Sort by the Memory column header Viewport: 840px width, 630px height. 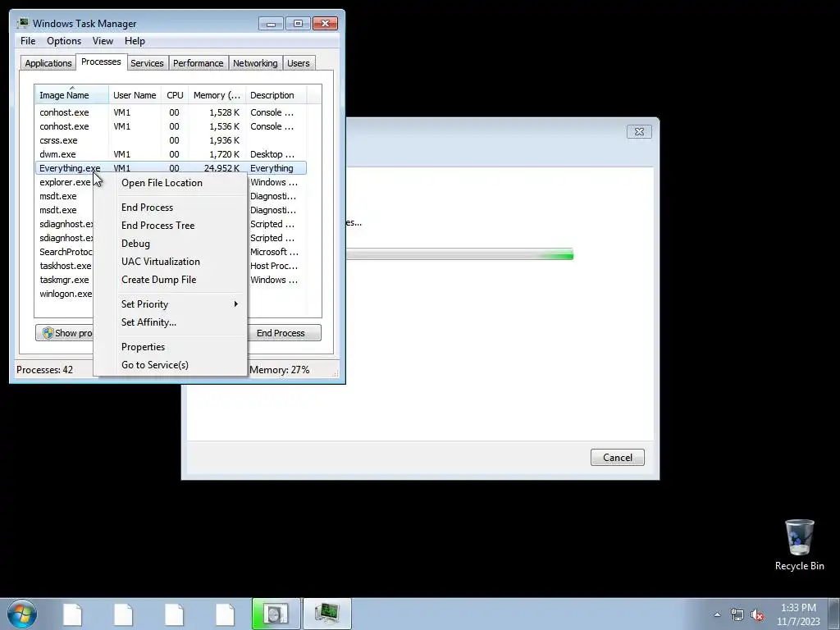click(217, 95)
